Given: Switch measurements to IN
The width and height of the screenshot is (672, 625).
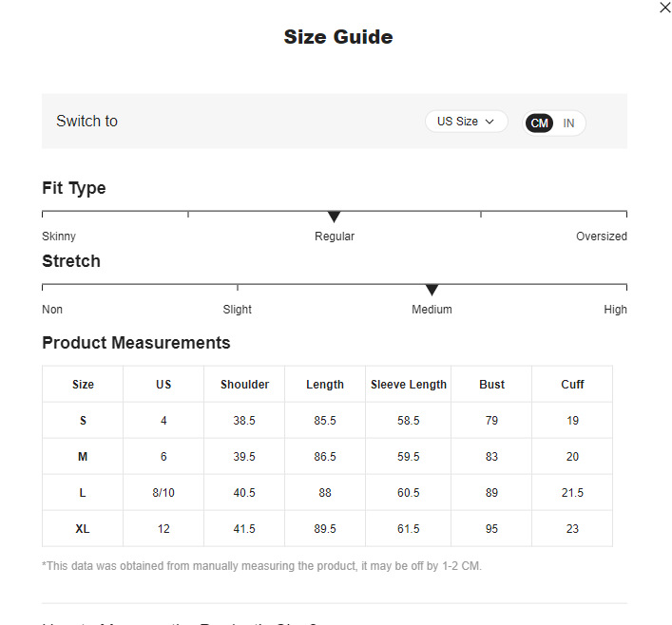Looking at the screenshot, I should (568, 123).
